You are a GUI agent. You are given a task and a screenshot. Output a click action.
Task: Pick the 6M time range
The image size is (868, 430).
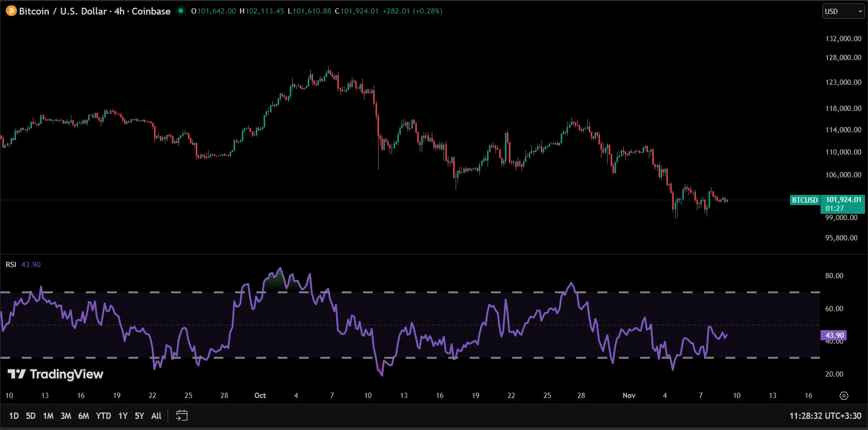[83, 415]
